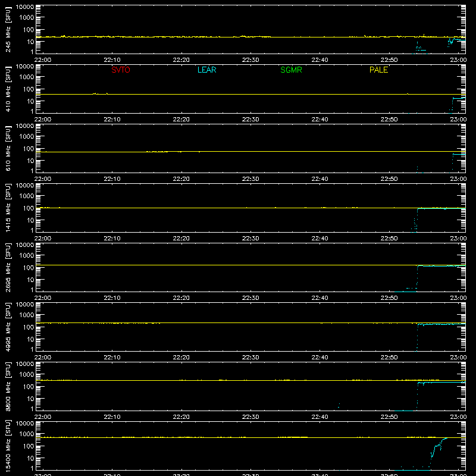Screen dimensions: 476x476
Task: Click 22:40 time label below 610 MHz plot
Action: coord(320,179)
